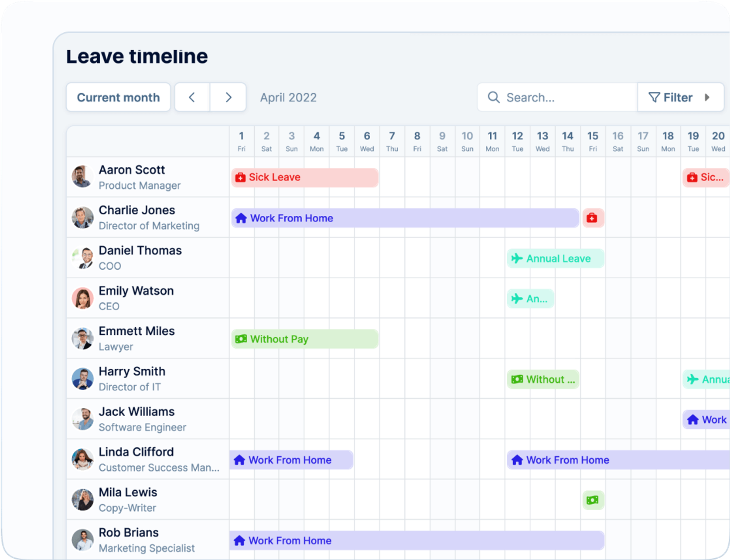Select the name Charlie Jones
This screenshot has height=560, width=730.
137,210
